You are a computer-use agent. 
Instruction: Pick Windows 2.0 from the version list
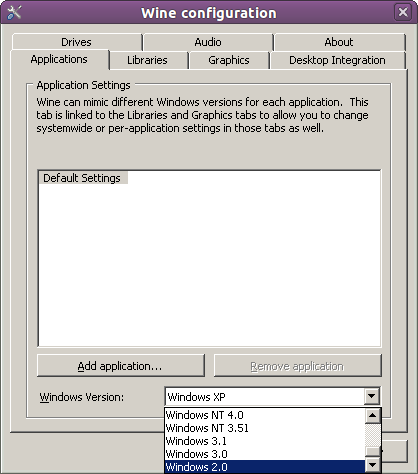pyautogui.click(x=265, y=467)
